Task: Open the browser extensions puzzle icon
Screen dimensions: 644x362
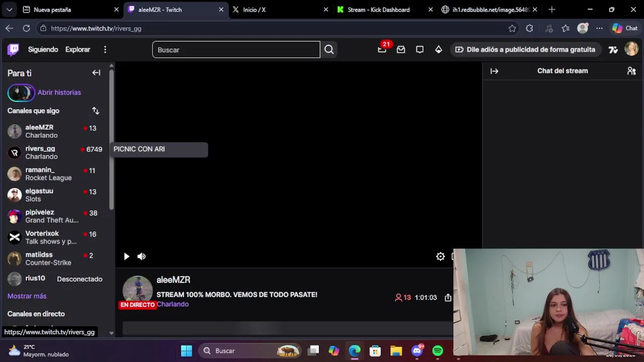Action: pos(529,29)
